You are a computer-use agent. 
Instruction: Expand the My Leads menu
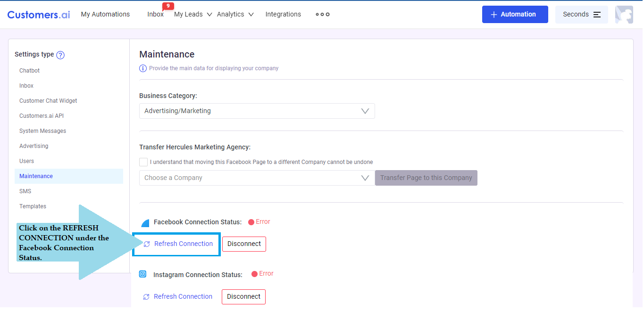tap(193, 14)
